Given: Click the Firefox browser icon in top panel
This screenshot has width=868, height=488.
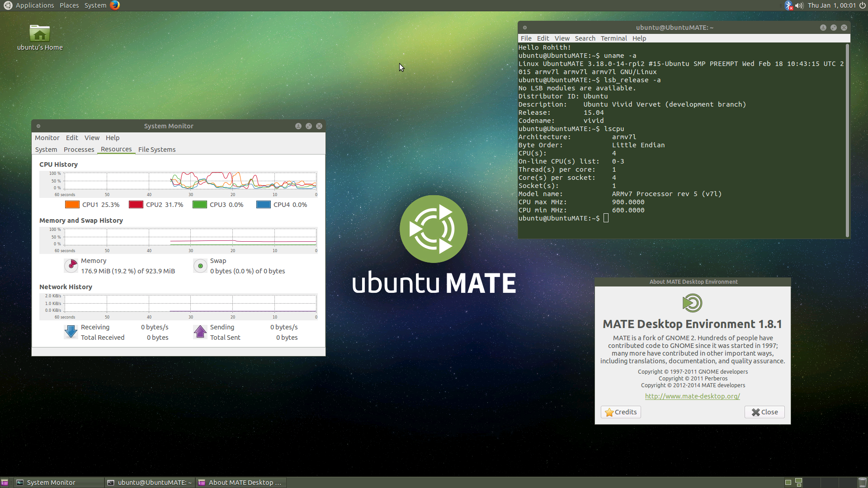Looking at the screenshot, I should 115,5.
